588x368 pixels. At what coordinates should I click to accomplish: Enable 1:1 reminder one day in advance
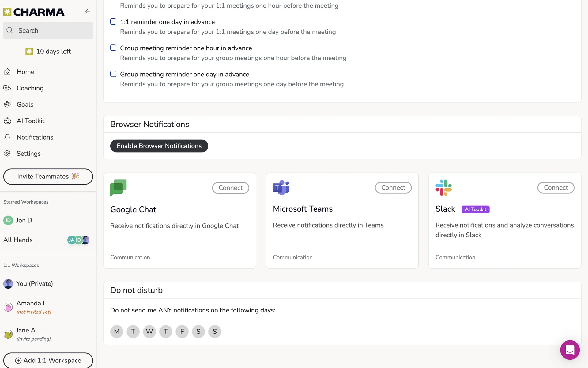(x=113, y=22)
